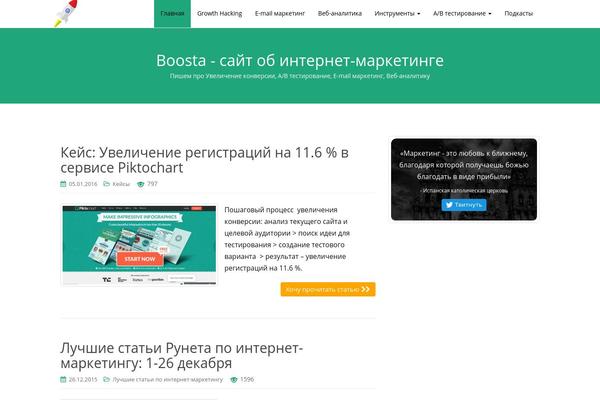Open the Главная tab
The height and width of the screenshot is (400, 600).
click(x=172, y=13)
